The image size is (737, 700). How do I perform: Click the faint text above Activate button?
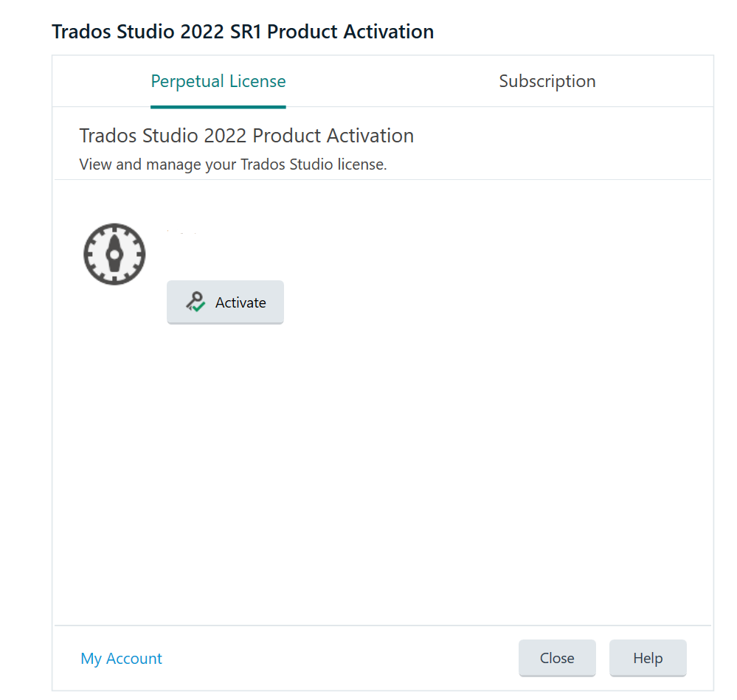point(181,233)
